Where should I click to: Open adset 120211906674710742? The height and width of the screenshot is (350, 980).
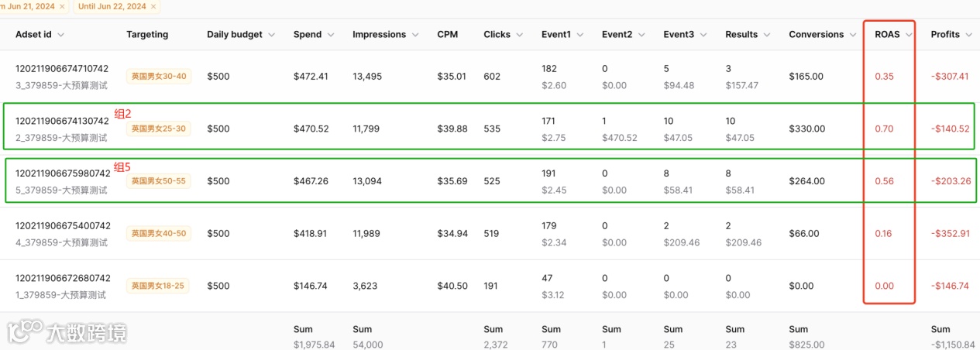click(x=62, y=69)
